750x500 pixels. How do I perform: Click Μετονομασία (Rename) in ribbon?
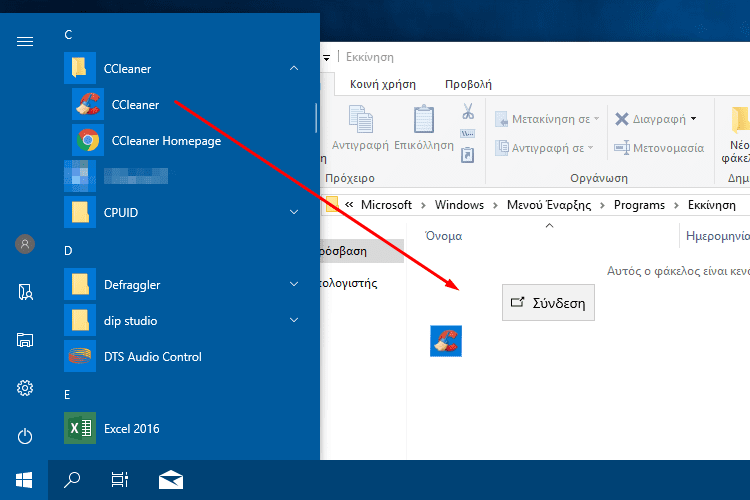(x=659, y=148)
